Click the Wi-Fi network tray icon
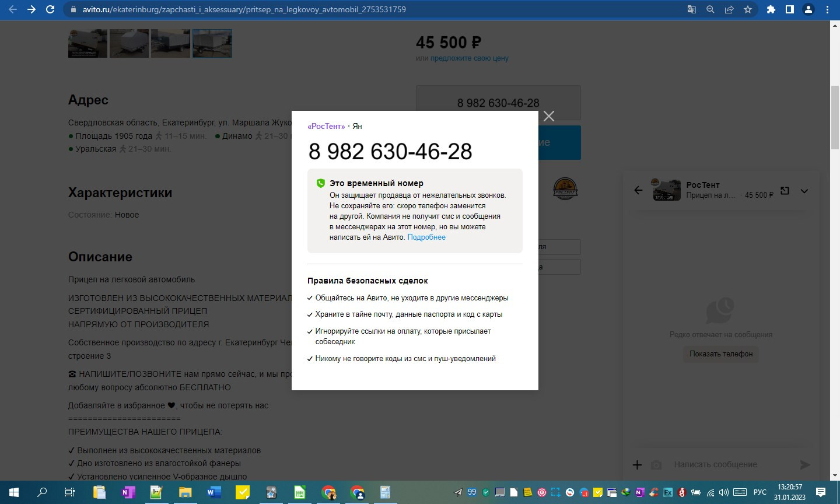840x504 pixels. point(710,492)
